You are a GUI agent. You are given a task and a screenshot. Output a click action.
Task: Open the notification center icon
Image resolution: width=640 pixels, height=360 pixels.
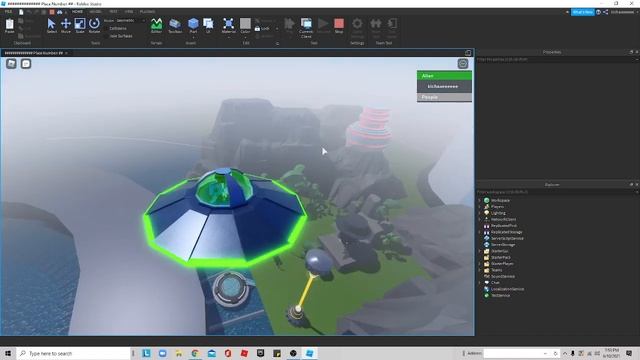(629, 353)
